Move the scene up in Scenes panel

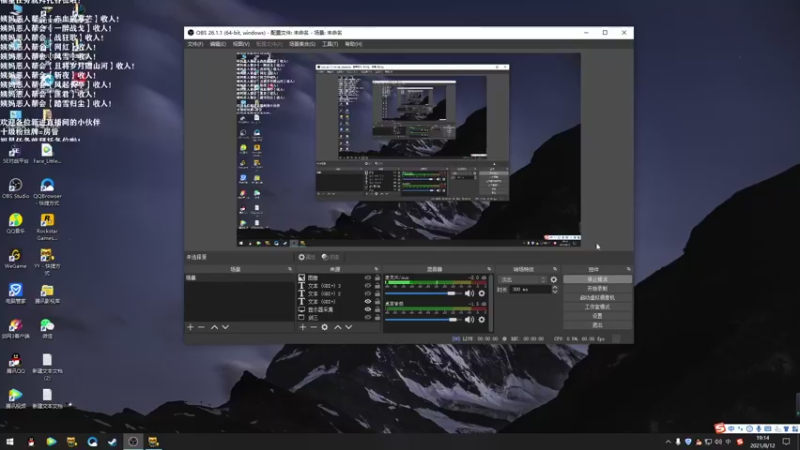pos(214,327)
